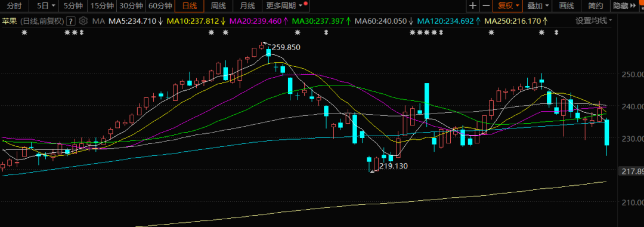Click the (日线,前复权) chart label

pos(42,21)
